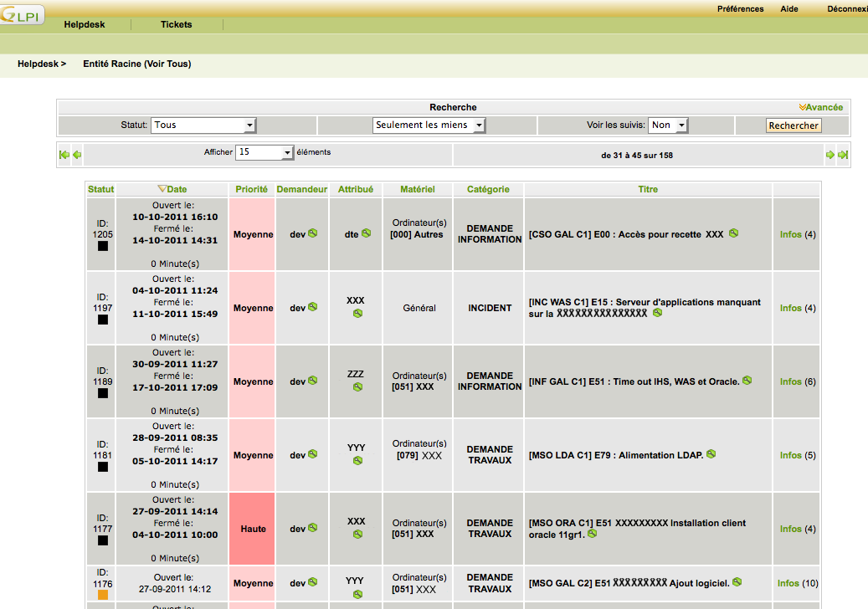Click green icon beside dev in ticket 1177
The width and height of the screenshot is (868, 609).
tap(313, 528)
